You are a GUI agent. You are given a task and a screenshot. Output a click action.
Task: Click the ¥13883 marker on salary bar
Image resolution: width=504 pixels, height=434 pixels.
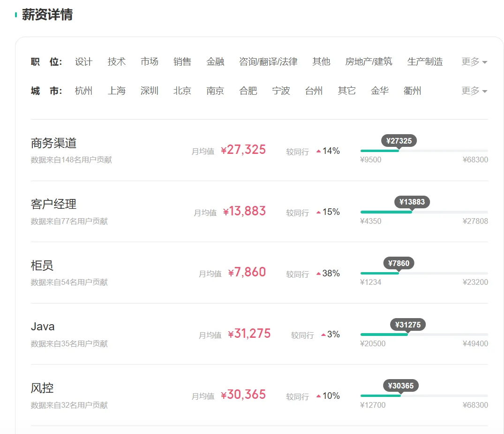click(x=412, y=202)
